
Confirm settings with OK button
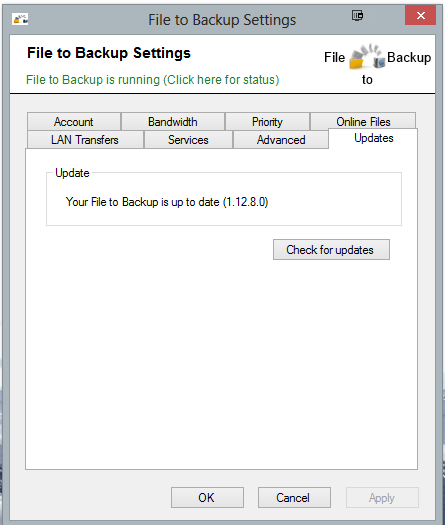pos(207,498)
